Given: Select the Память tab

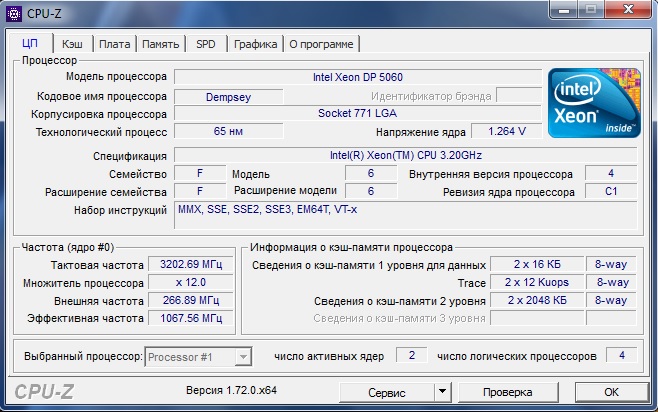Looking at the screenshot, I should 160,44.
